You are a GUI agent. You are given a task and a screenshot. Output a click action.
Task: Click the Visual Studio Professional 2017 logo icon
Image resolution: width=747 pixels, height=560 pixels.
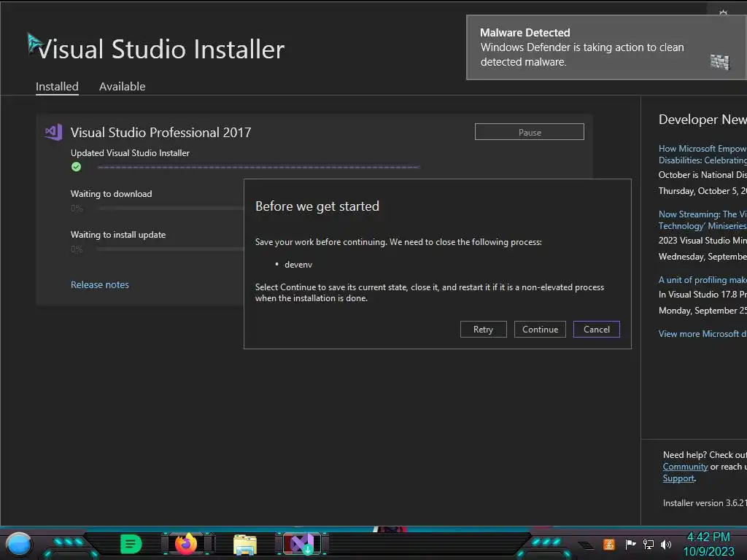pos(53,132)
